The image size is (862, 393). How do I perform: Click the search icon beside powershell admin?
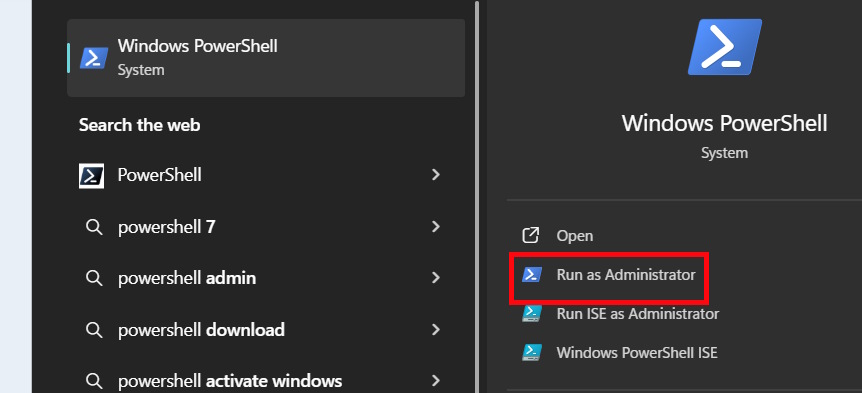(x=94, y=278)
